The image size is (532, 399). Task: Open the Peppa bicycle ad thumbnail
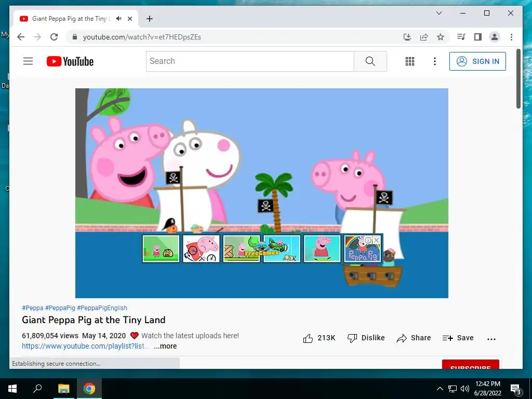point(201,249)
